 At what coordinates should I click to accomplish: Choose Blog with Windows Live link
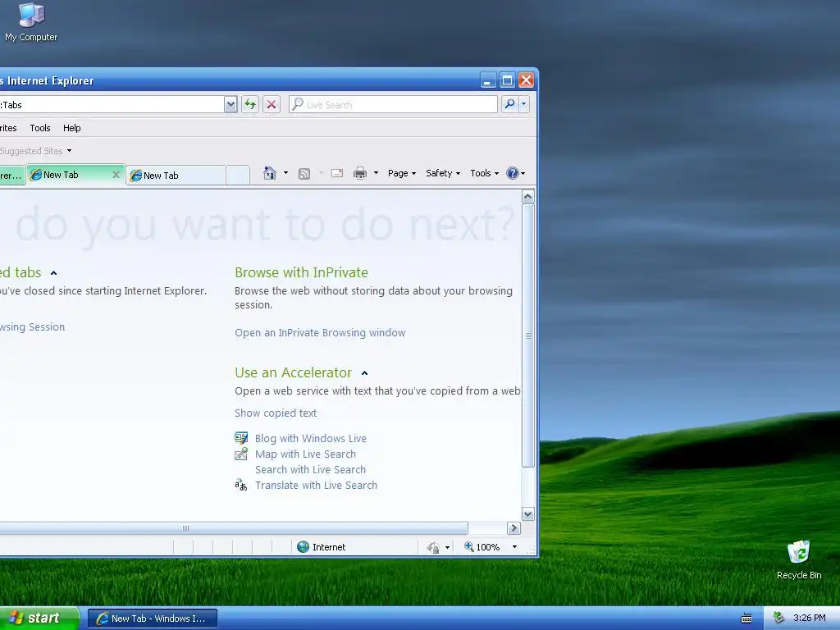pyautogui.click(x=311, y=438)
